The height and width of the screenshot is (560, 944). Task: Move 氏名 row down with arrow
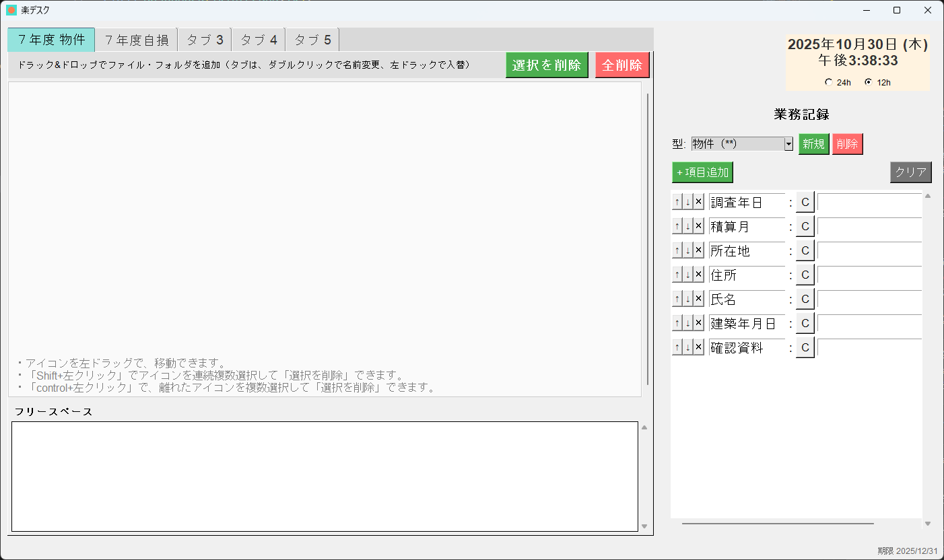pyautogui.click(x=687, y=299)
